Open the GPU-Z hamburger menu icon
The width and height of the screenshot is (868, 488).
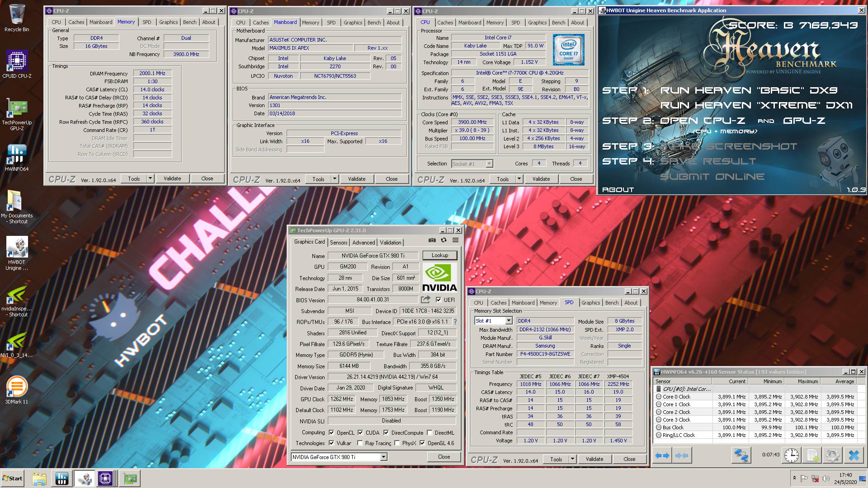coord(455,240)
